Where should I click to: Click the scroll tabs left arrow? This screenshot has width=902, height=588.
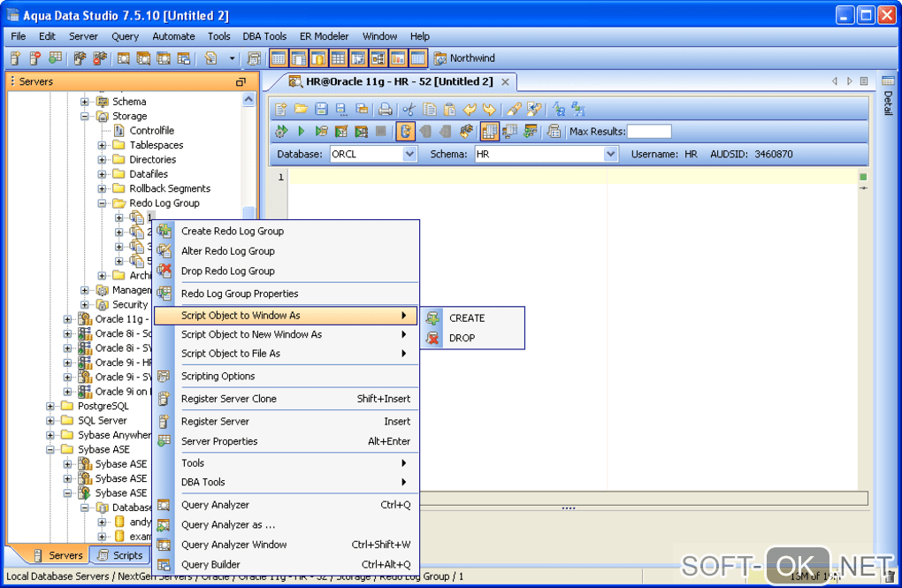tap(835, 81)
